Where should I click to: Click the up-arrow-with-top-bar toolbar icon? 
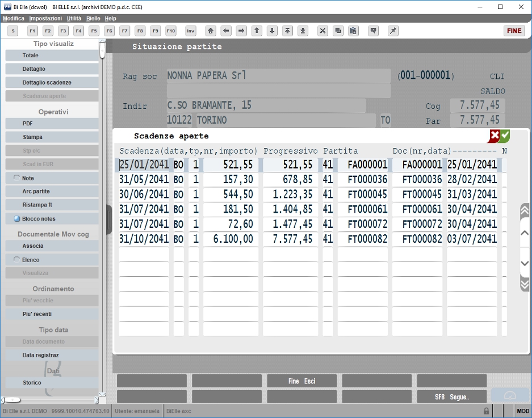287,31
